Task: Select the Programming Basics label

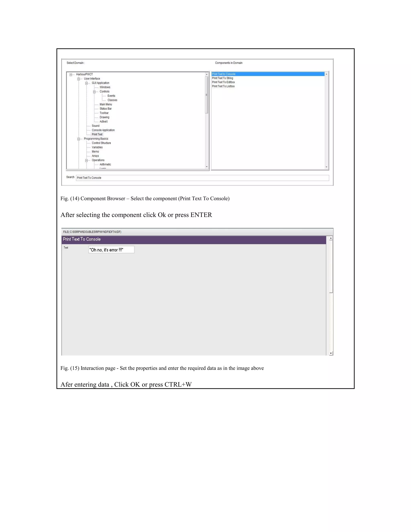Action: (x=96, y=139)
